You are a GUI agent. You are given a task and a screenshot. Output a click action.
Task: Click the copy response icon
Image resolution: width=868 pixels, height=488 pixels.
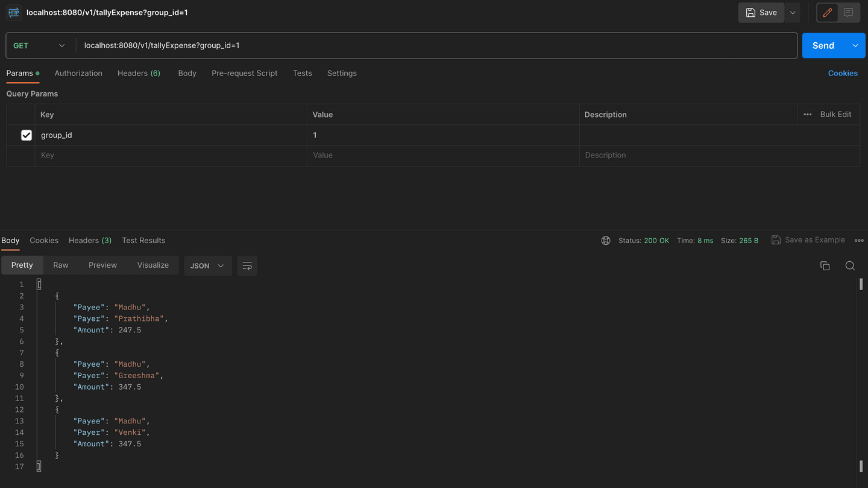[x=825, y=266]
